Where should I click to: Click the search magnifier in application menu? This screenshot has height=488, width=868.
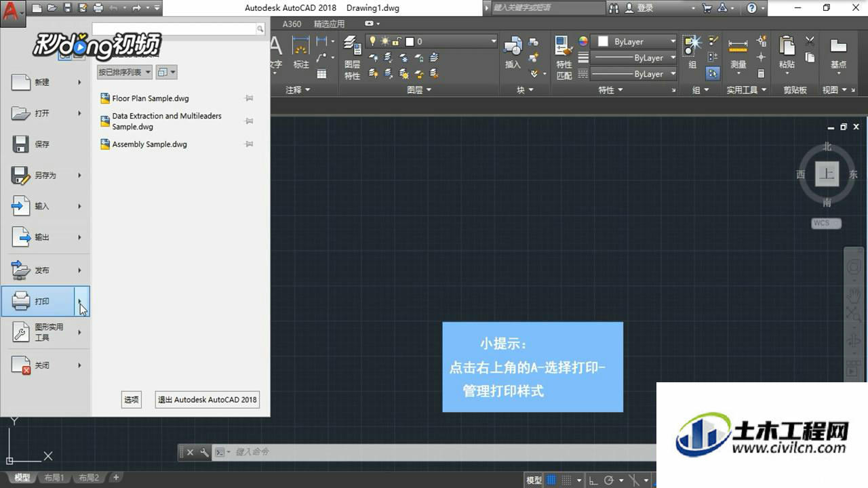tap(260, 29)
